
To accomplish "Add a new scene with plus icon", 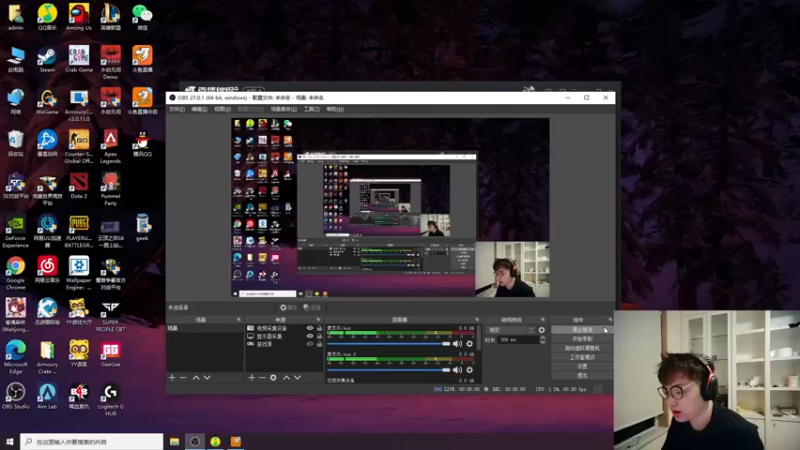I will (x=172, y=378).
